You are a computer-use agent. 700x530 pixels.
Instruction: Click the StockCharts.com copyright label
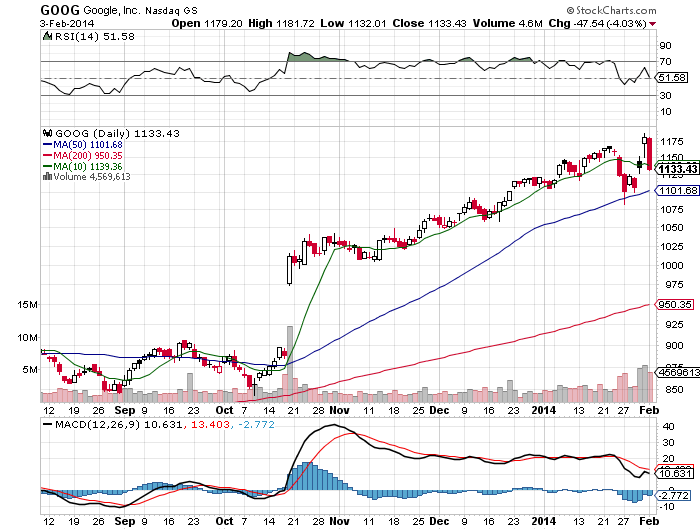tap(612, 10)
